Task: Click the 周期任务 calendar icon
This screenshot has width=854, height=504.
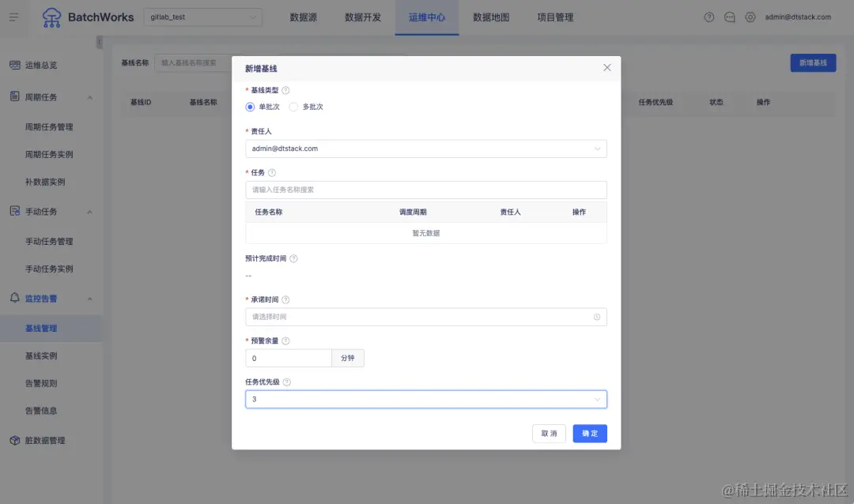Action: click(15, 96)
